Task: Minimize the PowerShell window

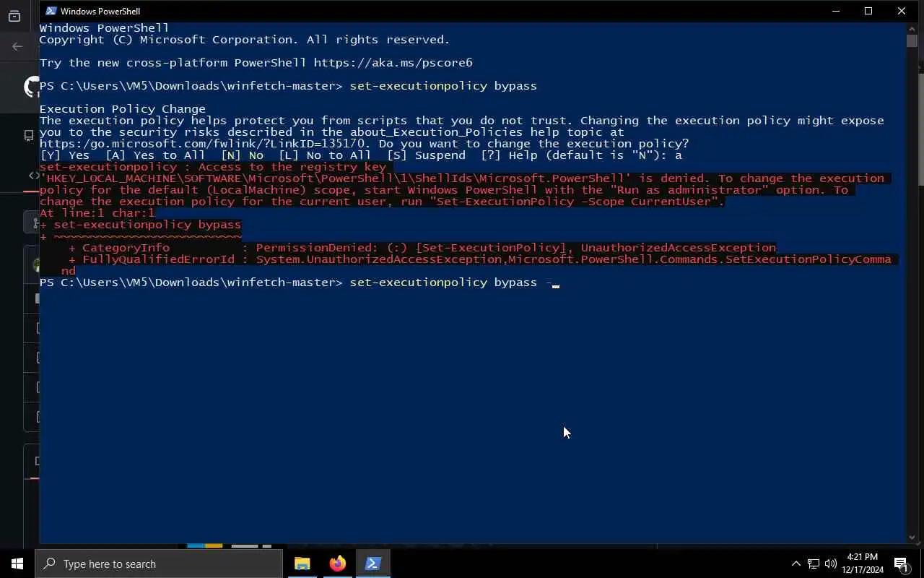Action: 836,11
